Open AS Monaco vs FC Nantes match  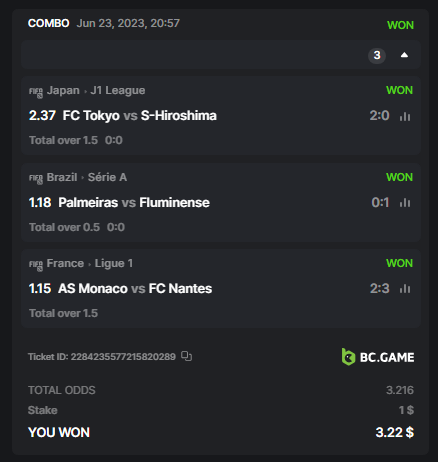(x=135, y=288)
